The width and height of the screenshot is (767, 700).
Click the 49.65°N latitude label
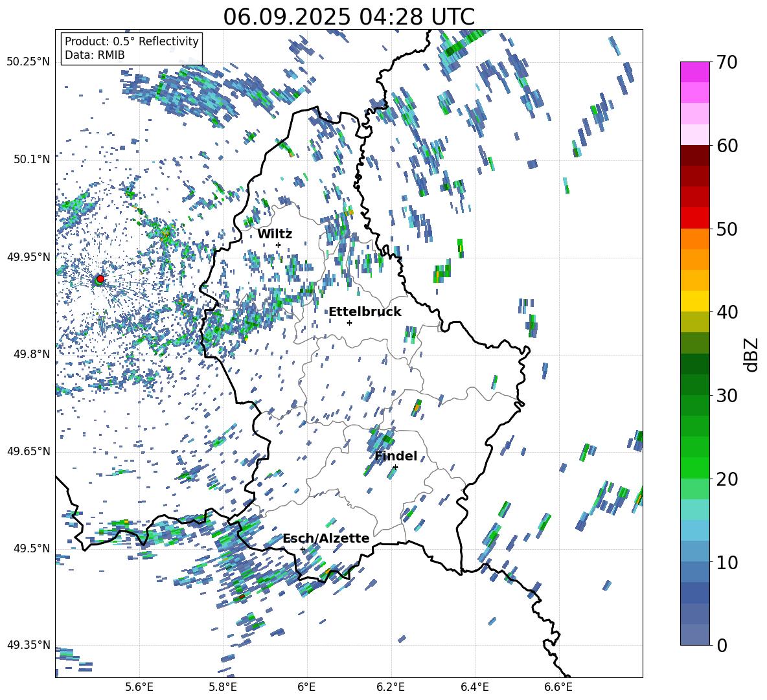pyautogui.click(x=29, y=451)
